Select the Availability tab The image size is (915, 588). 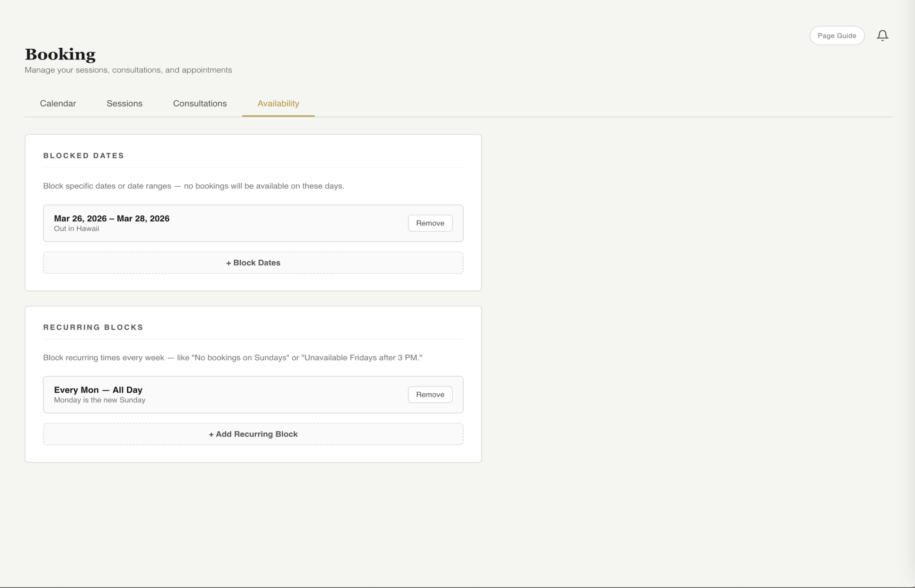[278, 104]
